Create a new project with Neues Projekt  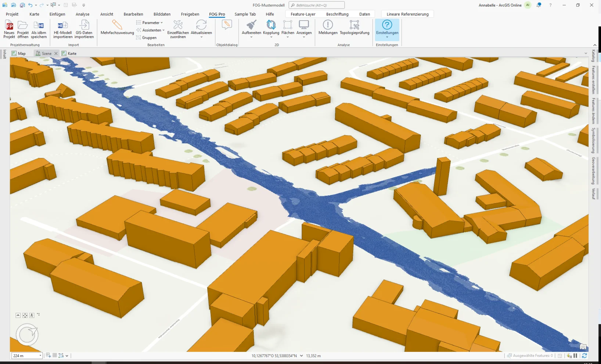click(x=9, y=29)
